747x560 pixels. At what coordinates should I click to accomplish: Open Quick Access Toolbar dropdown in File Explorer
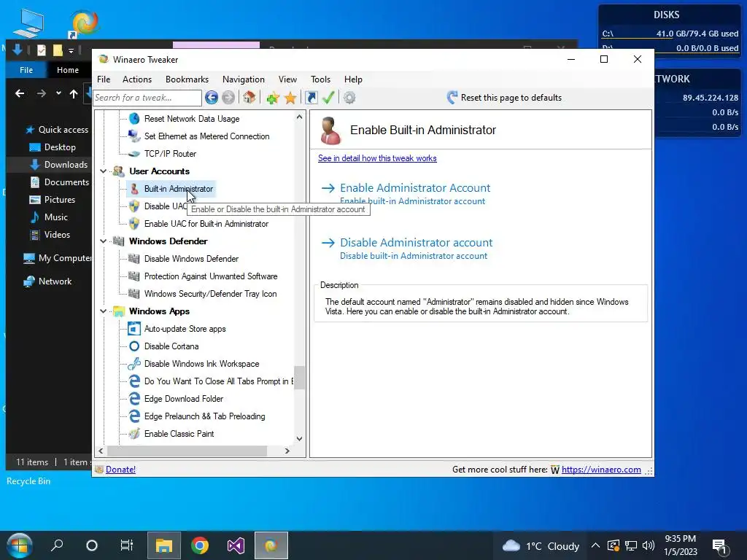pyautogui.click(x=71, y=50)
